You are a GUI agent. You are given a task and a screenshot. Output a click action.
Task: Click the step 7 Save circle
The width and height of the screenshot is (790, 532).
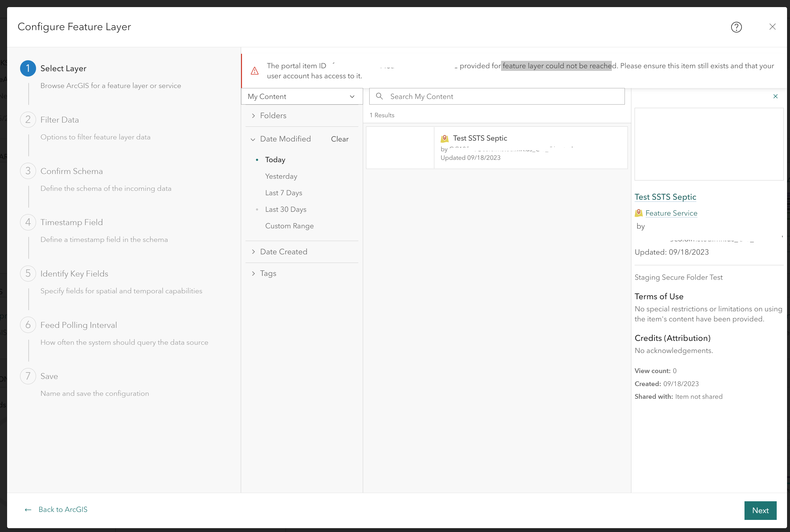tap(28, 376)
